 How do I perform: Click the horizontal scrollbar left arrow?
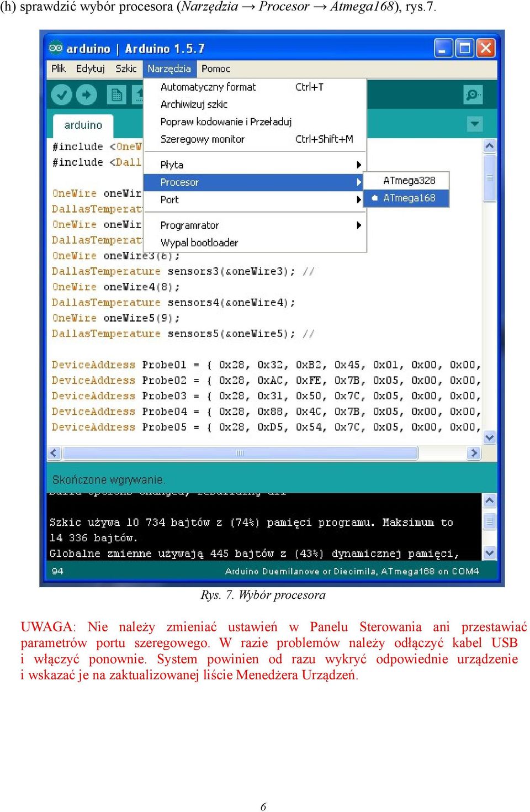point(54,453)
